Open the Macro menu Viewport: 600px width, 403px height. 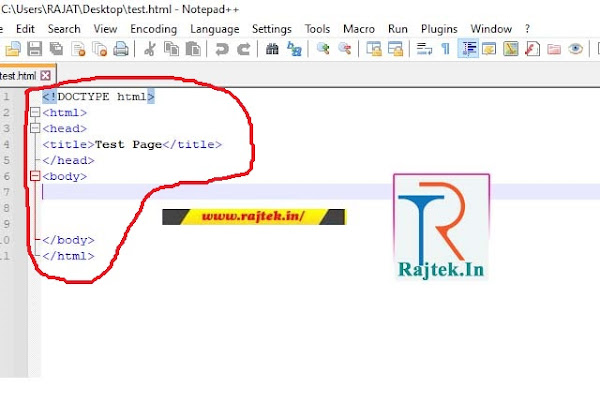click(x=359, y=29)
